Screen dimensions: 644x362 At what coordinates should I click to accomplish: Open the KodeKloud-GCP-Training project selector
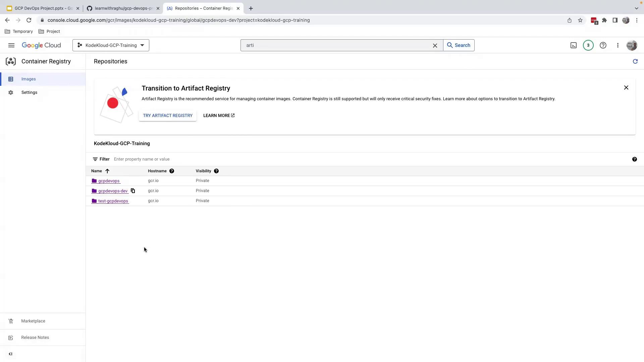pyautogui.click(x=111, y=45)
